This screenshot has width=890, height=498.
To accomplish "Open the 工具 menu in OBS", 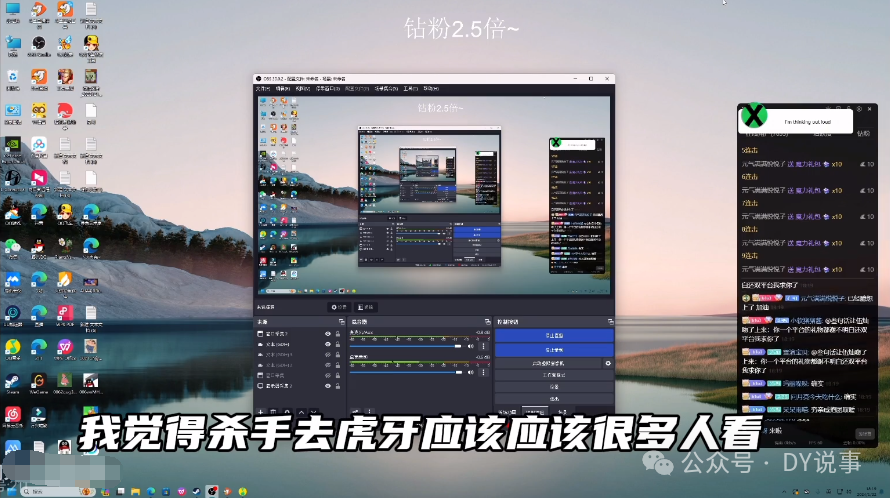I will [x=410, y=89].
